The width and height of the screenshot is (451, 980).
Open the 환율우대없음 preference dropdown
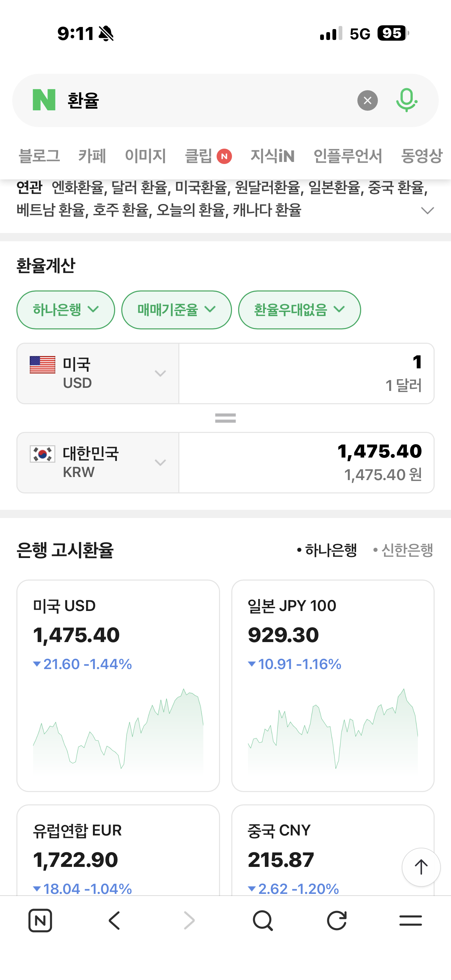299,310
